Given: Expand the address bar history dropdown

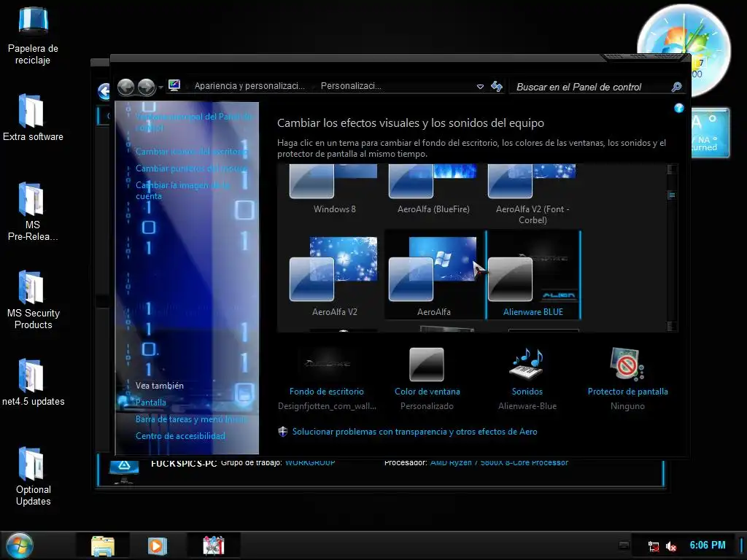Looking at the screenshot, I should [x=480, y=87].
